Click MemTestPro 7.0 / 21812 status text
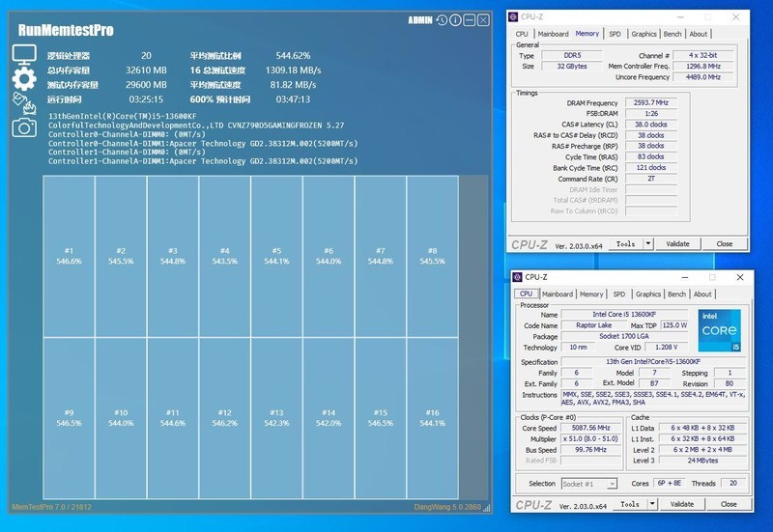Viewport: 773px width, 532px height. (52, 507)
